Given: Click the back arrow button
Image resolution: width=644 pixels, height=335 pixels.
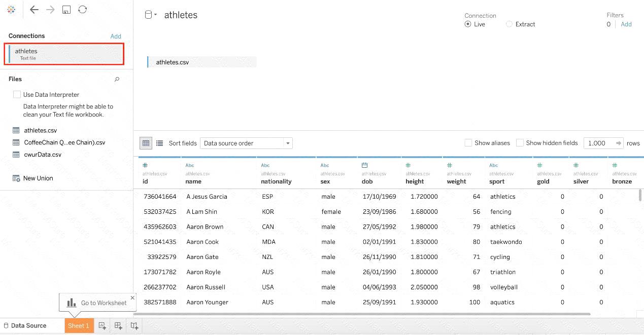Looking at the screenshot, I should 34,10.
